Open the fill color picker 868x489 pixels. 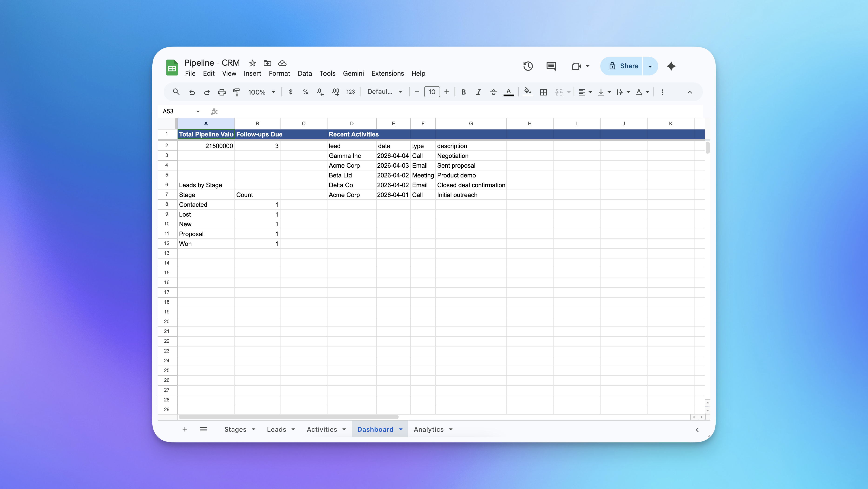(527, 92)
